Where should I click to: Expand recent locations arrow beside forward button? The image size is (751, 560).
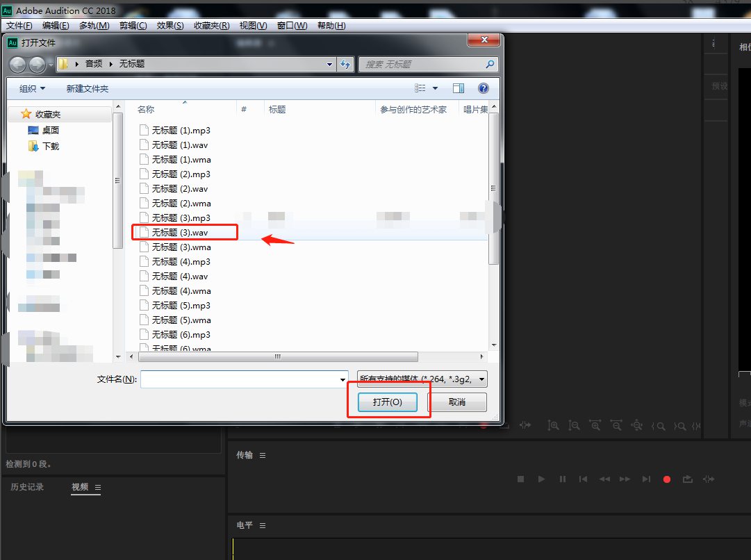click(x=51, y=65)
